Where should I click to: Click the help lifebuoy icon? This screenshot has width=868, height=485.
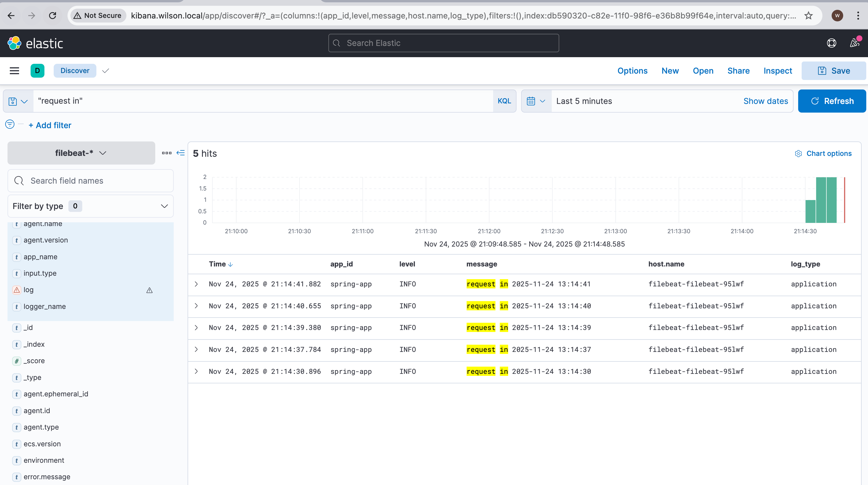tap(831, 43)
